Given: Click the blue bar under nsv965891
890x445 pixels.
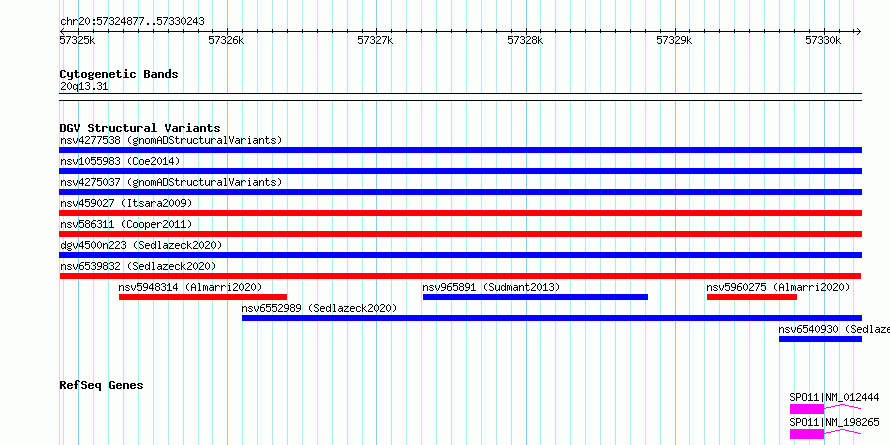Looking at the screenshot, I should [535, 297].
